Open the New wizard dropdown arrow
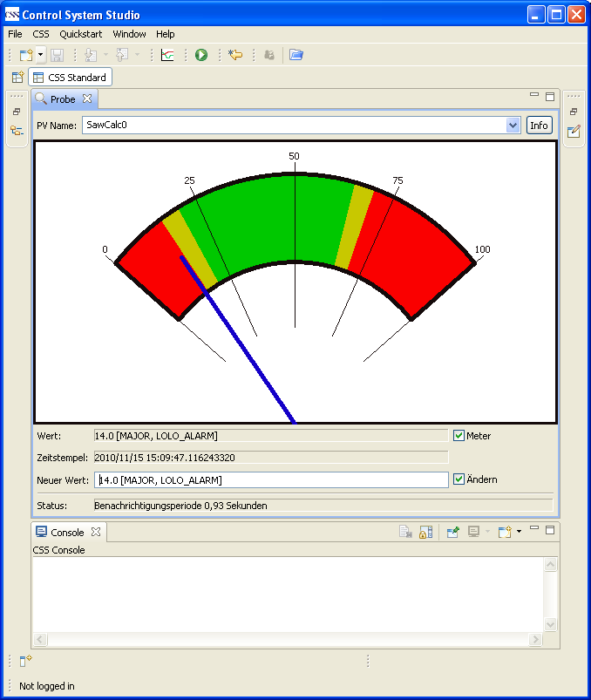Viewport: 591px width, 700px height. pyautogui.click(x=40, y=55)
